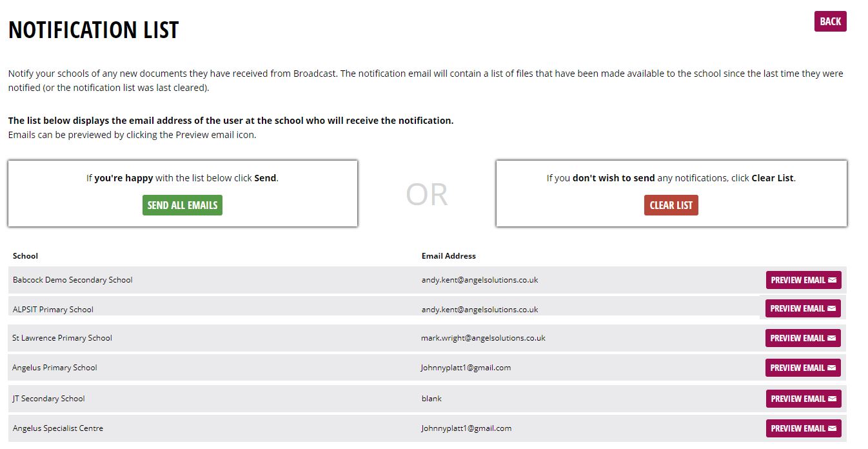The width and height of the screenshot is (868, 449).
Task: Click envelope icon for JT Secondary School
Action: coord(832,399)
